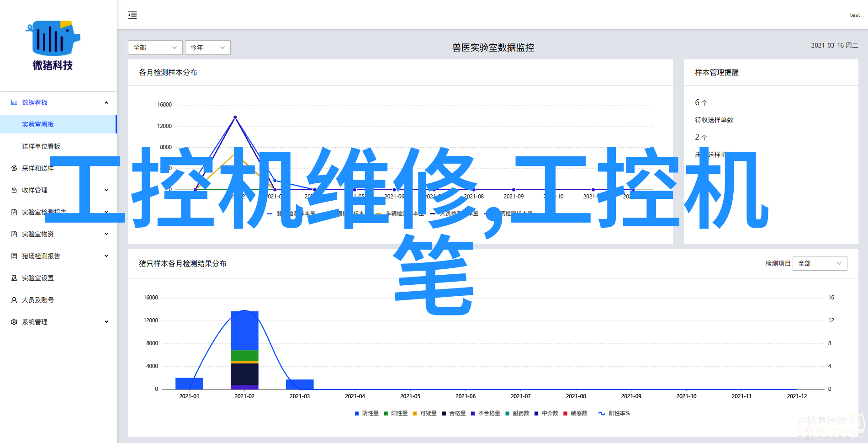Click the 2021-03 blue bar
This screenshot has width=868, height=443.
[x=300, y=384]
